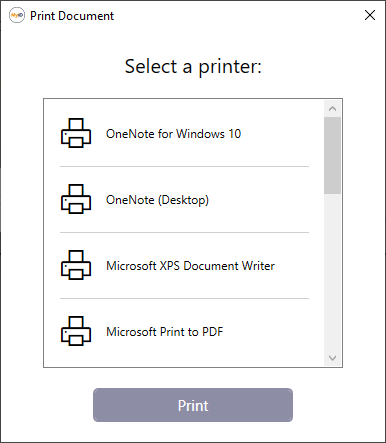Click the printer list scrollbar thumb
This screenshot has width=386, height=443.
[x=332, y=155]
